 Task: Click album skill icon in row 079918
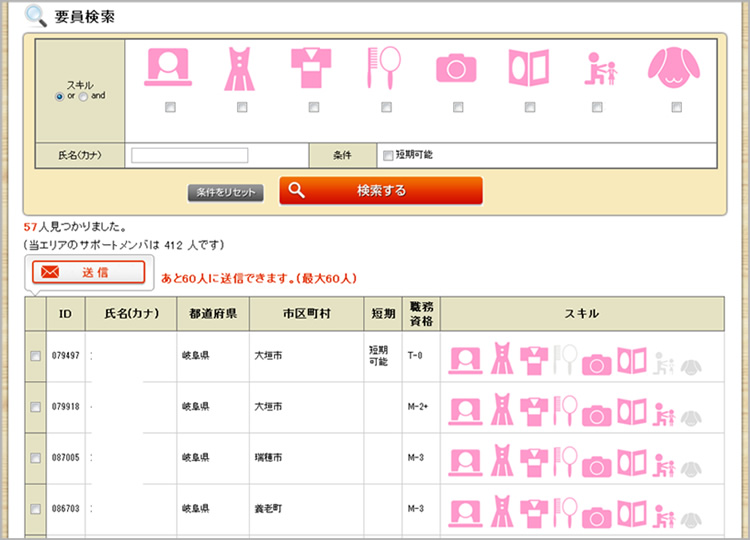[632, 411]
